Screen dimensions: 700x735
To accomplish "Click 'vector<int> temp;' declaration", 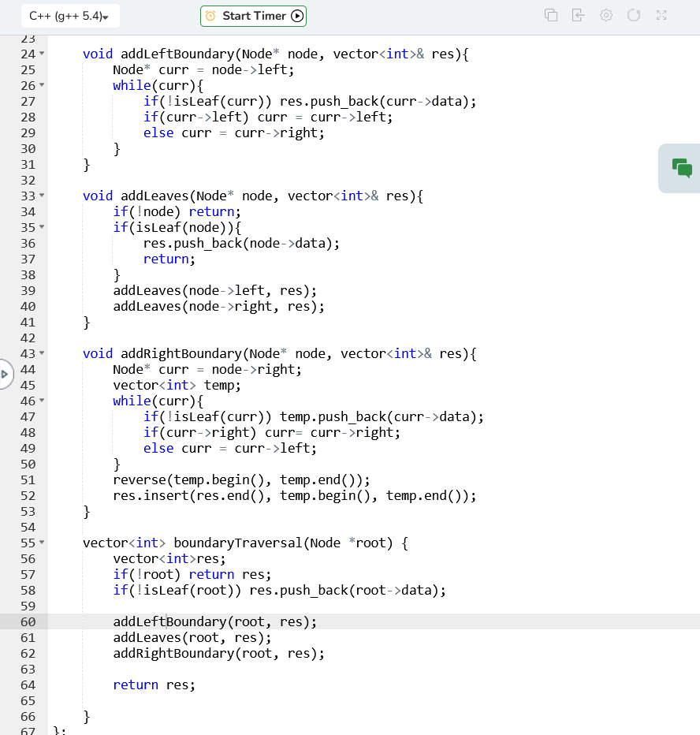I will click(177, 386).
